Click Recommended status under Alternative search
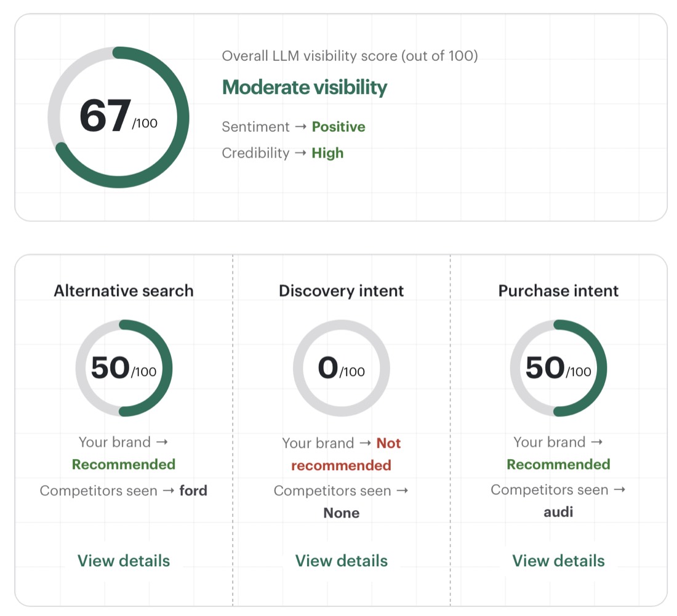The image size is (677, 616). (x=124, y=464)
